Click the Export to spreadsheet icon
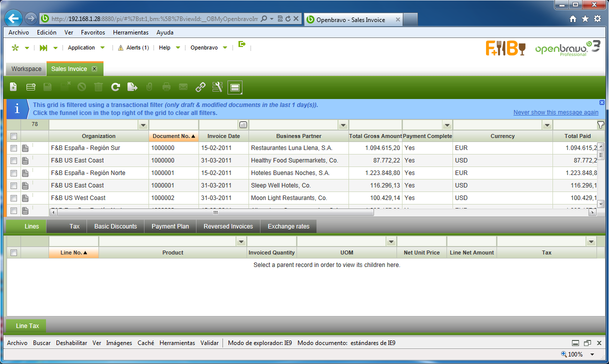Screen dimensions: 609x364 click(x=132, y=87)
